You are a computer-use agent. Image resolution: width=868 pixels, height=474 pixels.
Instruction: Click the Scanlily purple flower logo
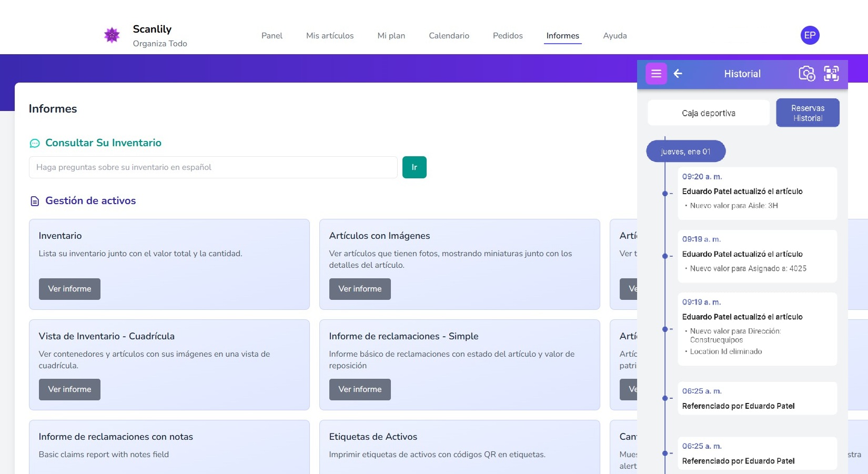[x=112, y=35]
